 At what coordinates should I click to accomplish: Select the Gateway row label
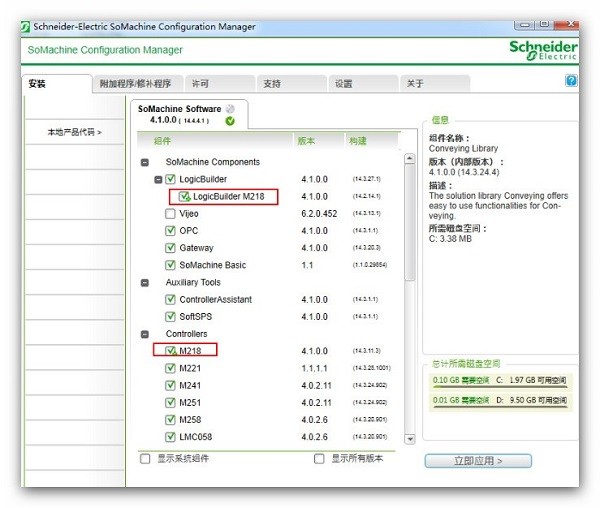tap(196, 248)
